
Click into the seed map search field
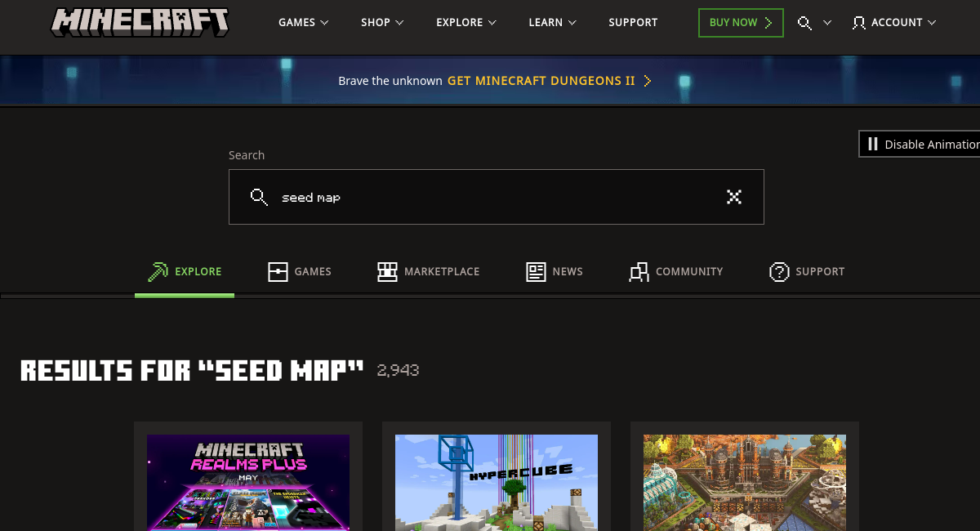497,197
